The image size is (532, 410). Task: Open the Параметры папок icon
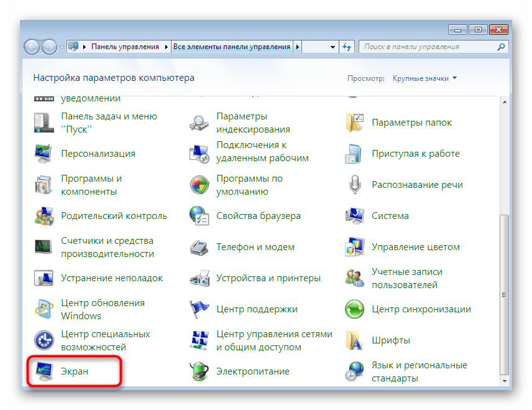[354, 123]
